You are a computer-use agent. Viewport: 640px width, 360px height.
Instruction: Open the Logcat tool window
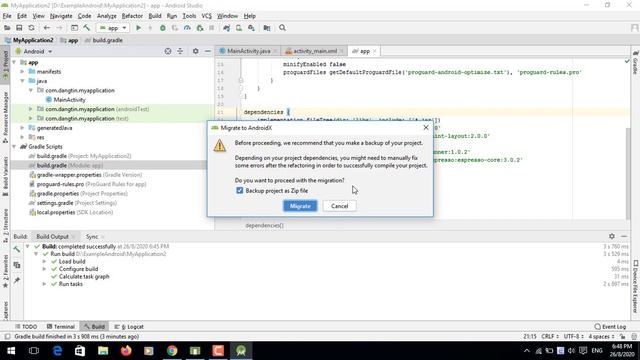point(129,327)
